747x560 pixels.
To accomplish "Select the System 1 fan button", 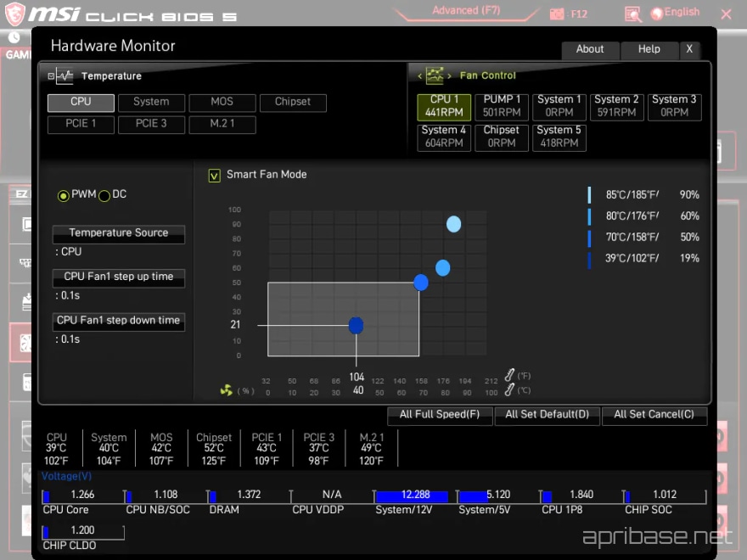I will pos(559,107).
